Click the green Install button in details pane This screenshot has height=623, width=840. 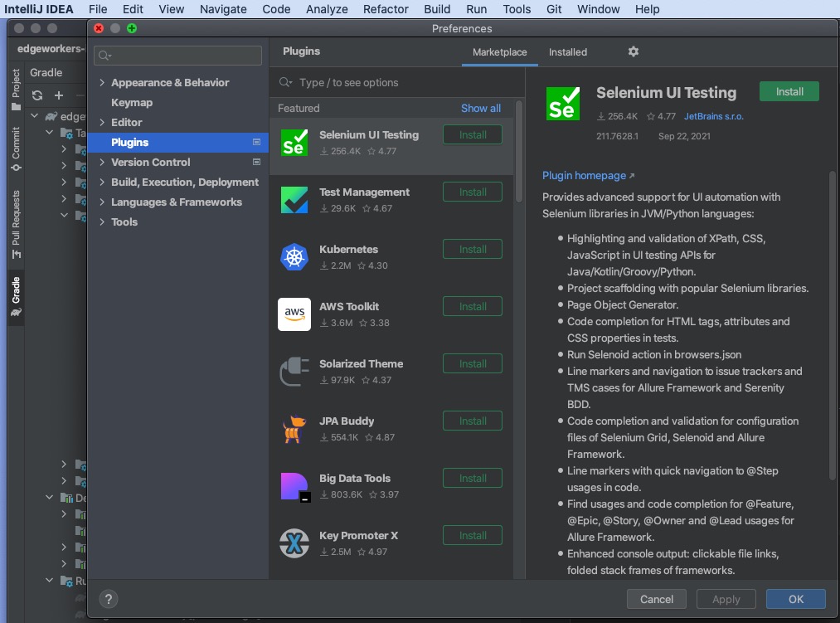click(789, 92)
